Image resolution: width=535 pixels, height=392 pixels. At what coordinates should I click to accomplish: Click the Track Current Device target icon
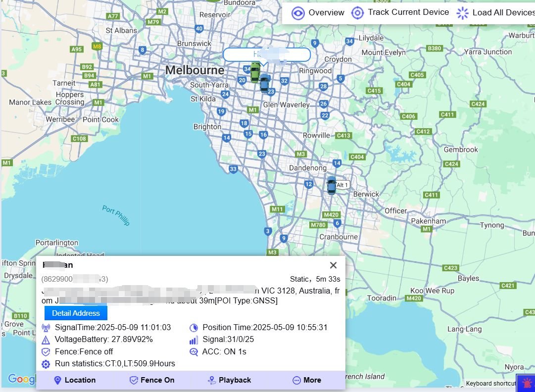(x=357, y=13)
